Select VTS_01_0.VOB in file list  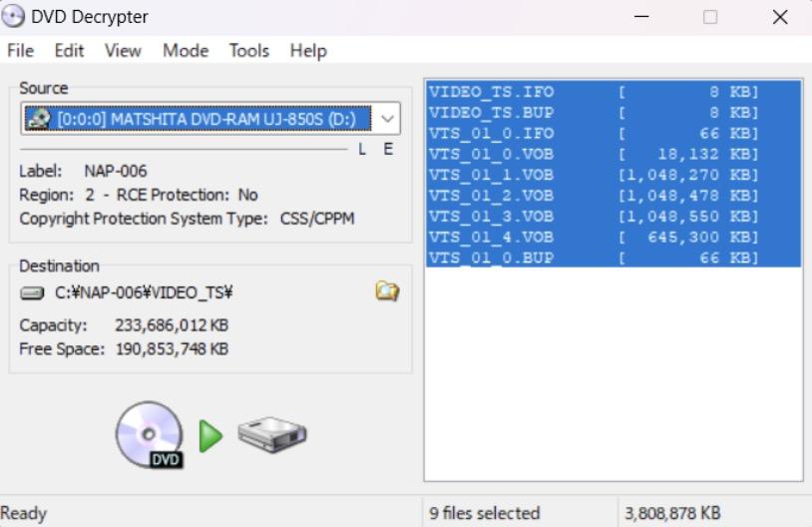click(x=613, y=154)
